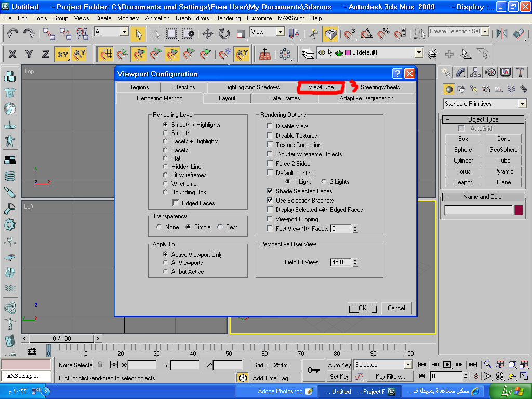Toggle the Auto Key button

coord(339,365)
